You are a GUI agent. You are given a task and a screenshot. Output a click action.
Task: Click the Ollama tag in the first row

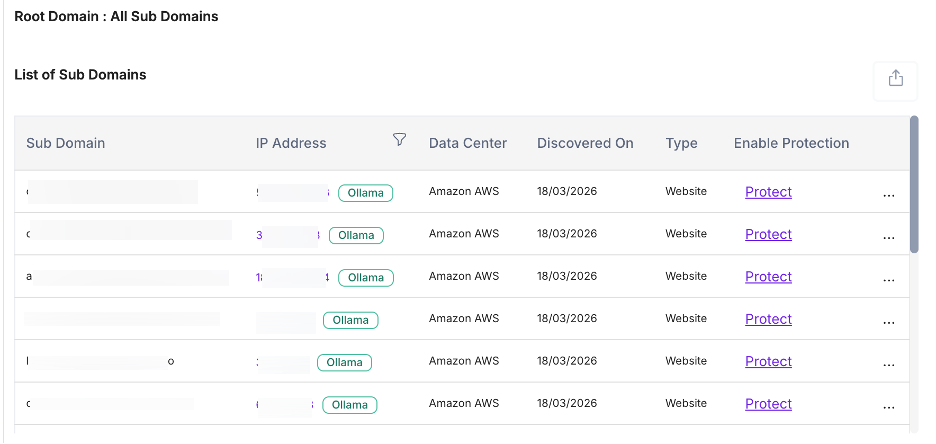coord(365,193)
